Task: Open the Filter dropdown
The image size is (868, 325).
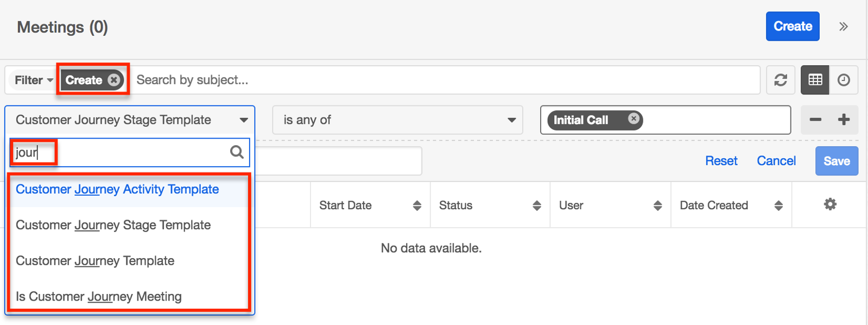Action: coord(34,80)
